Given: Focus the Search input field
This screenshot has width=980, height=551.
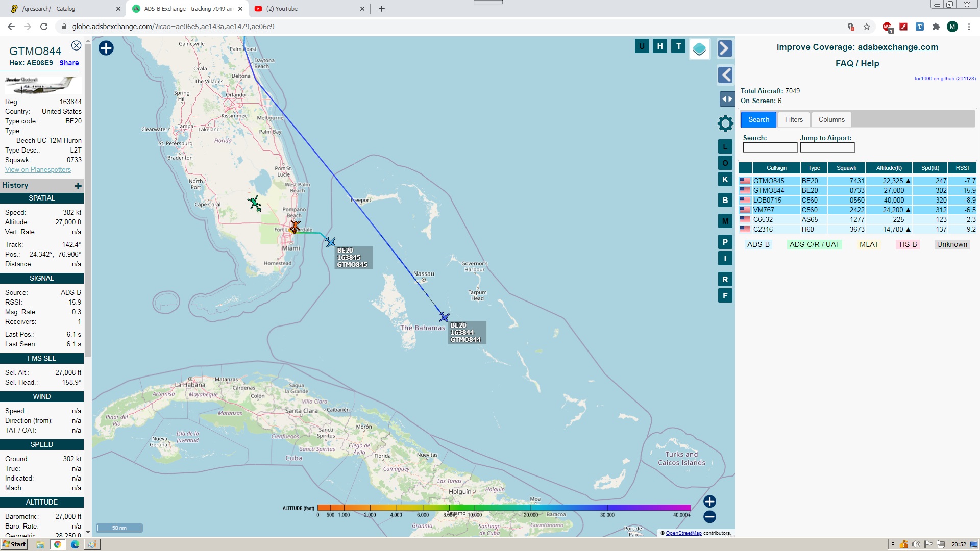Looking at the screenshot, I should pyautogui.click(x=770, y=147).
